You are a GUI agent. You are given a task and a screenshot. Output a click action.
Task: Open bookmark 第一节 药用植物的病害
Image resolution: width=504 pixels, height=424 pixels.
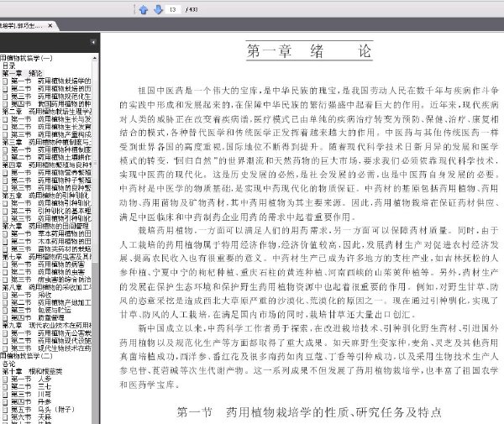tap(48, 264)
